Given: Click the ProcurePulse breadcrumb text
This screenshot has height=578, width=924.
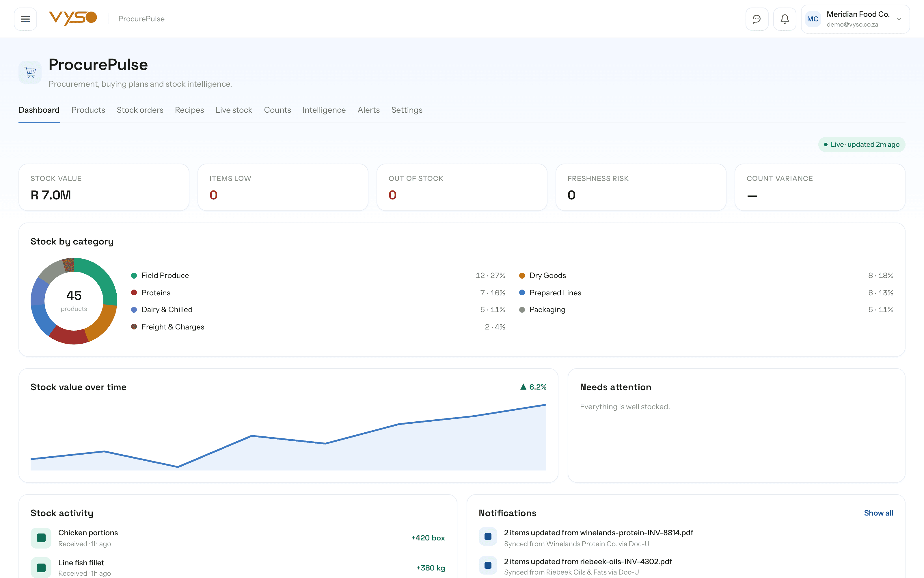Looking at the screenshot, I should (141, 19).
